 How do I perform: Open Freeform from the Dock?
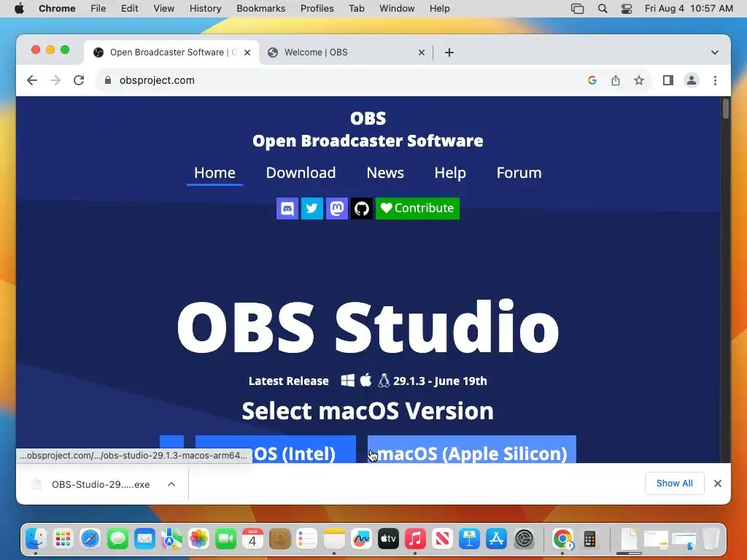[x=361, y=539]
